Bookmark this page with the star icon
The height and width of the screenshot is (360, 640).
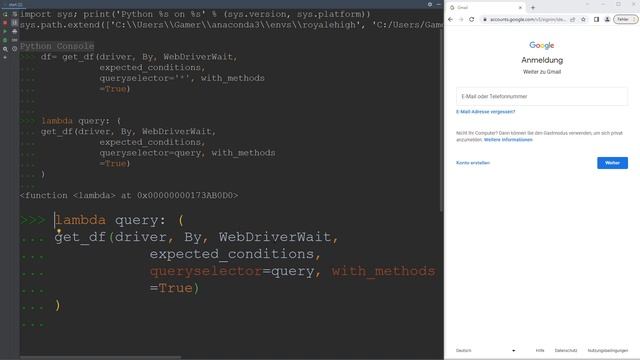(583, 19)
